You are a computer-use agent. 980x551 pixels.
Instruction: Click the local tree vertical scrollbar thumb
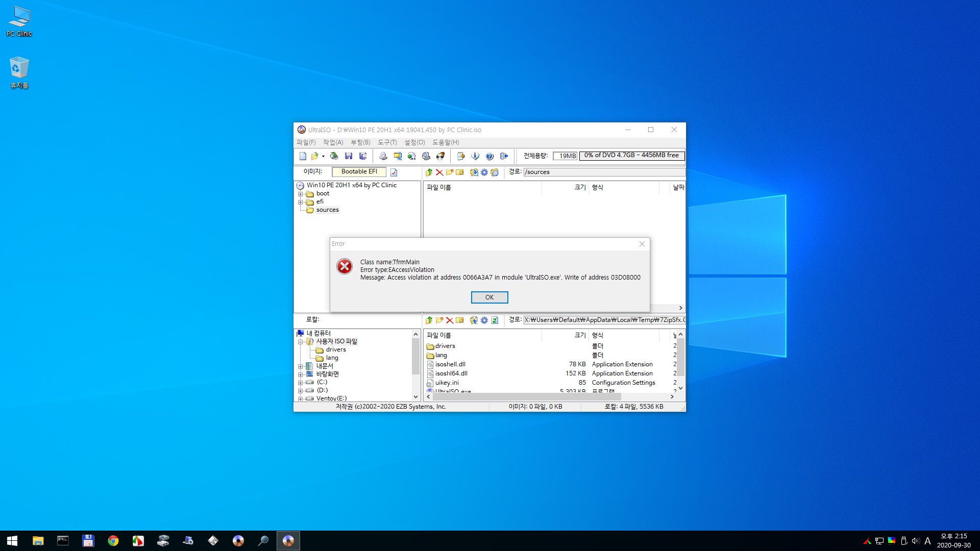click(x=415, y=356)
